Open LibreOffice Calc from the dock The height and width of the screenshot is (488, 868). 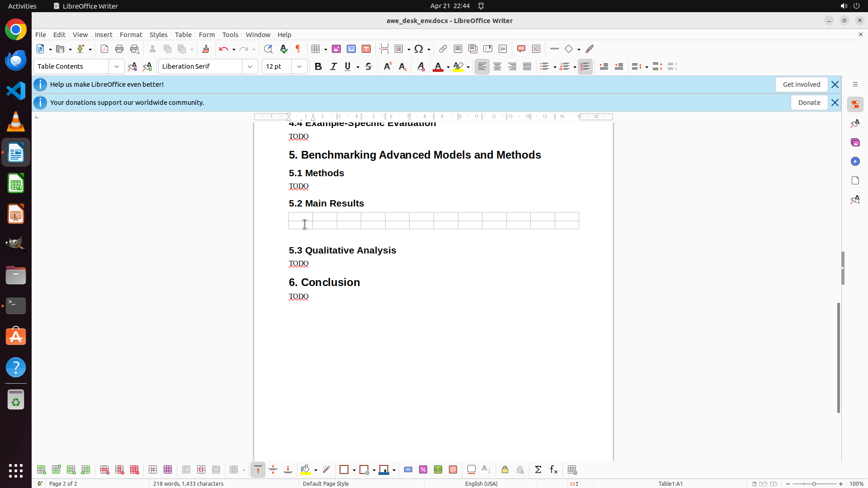(16, 183)
